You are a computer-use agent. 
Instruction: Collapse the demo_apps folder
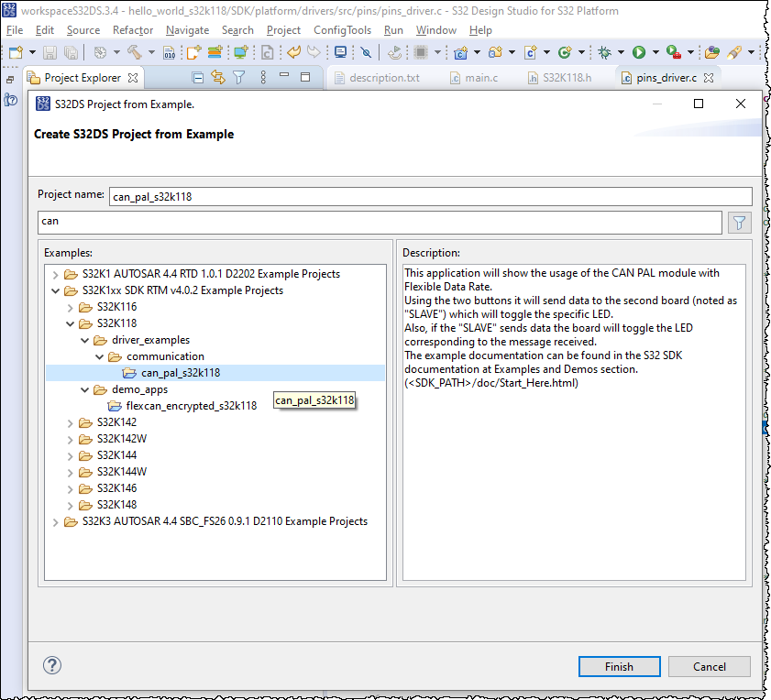[84, 389]
